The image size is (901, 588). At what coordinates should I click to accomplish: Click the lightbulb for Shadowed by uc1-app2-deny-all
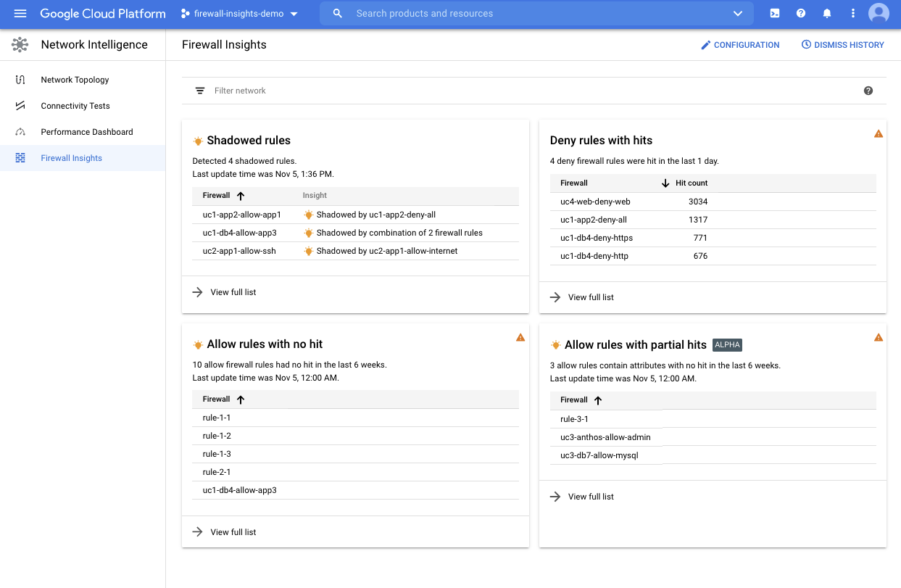[309, 215]
